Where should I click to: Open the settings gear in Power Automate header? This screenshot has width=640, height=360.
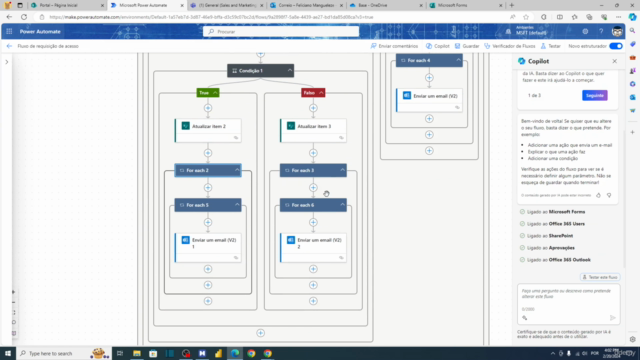585,31
